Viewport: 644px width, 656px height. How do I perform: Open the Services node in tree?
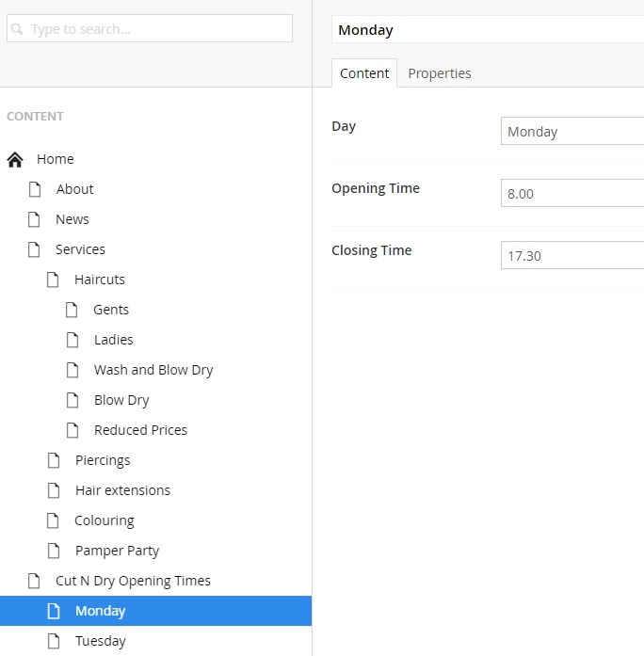coord(80,249)
